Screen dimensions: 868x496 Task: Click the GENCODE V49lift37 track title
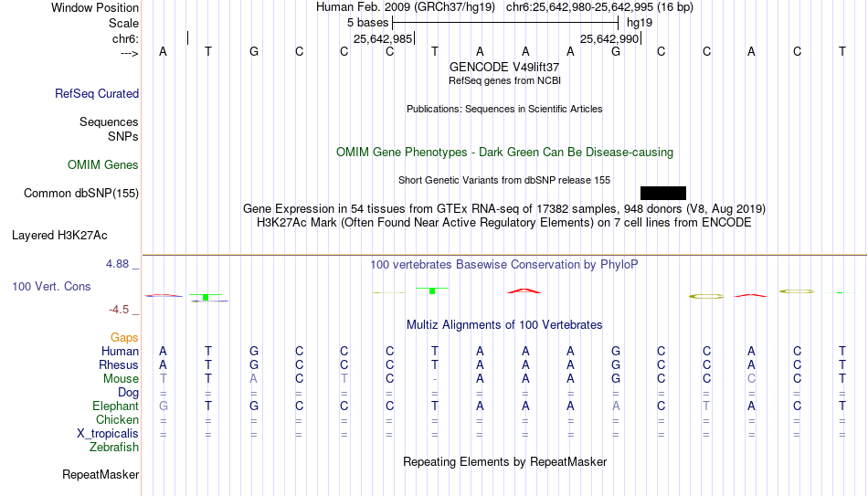pyautogui.click(x=504, y=67)
